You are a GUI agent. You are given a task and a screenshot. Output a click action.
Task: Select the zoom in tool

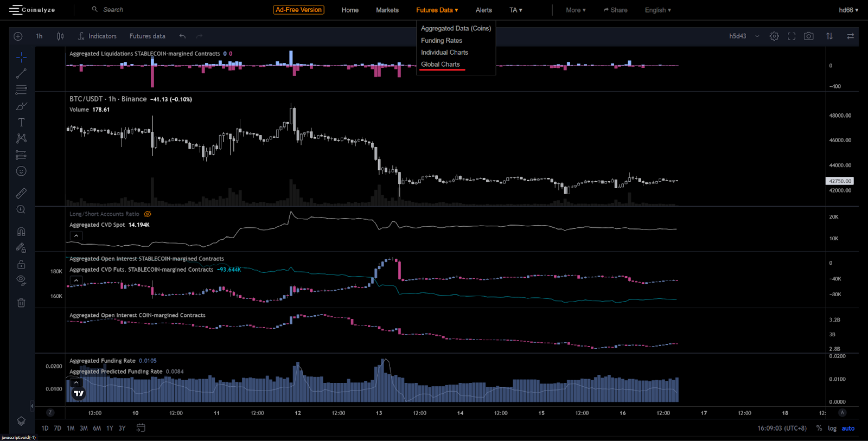(21, 209)
